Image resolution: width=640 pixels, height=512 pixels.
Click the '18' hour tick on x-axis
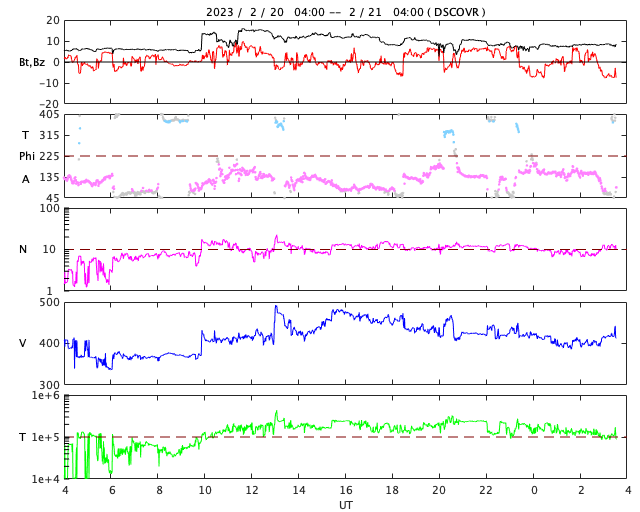click(392, 490)
